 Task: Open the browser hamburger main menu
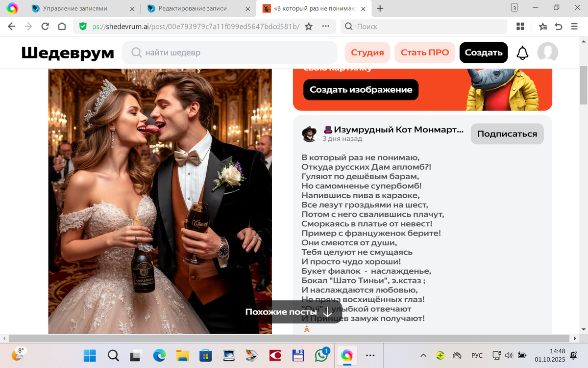coord(574,26)
